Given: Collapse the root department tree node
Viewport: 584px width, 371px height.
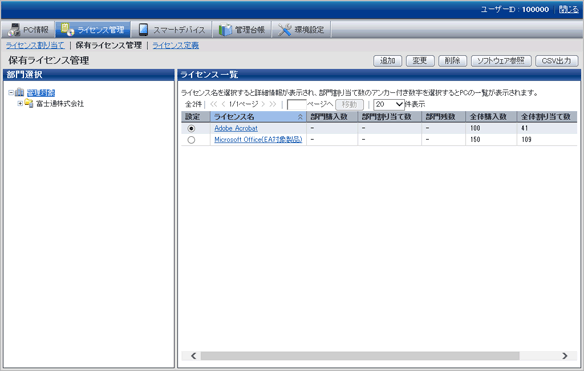Looking at the screenshot, I should [x=11, y=92].
